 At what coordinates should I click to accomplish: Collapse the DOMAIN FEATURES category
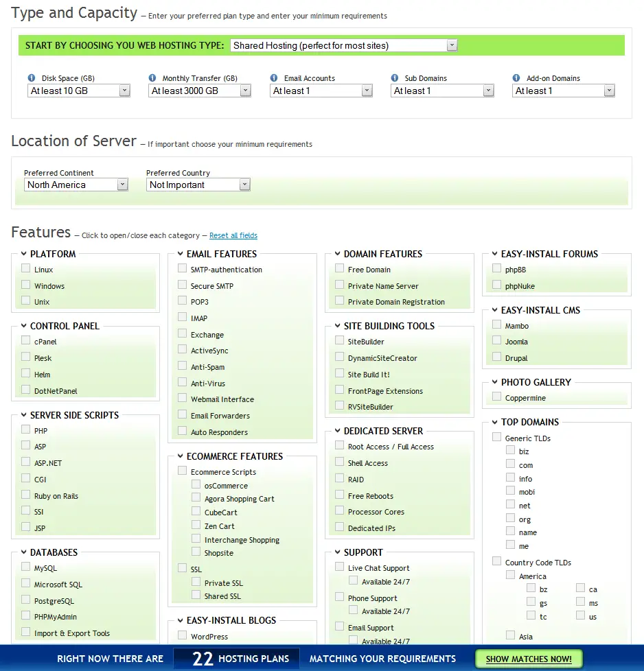tap(337, 254)
